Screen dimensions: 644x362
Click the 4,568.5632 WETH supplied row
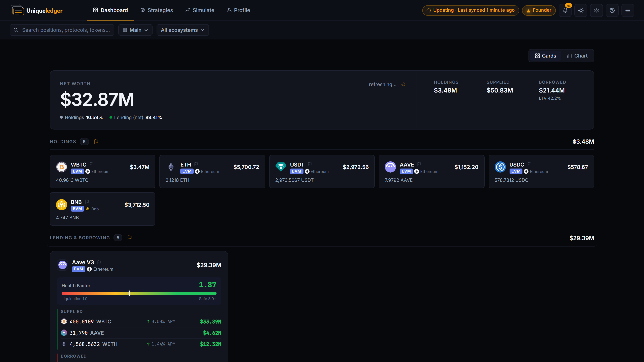141,344
